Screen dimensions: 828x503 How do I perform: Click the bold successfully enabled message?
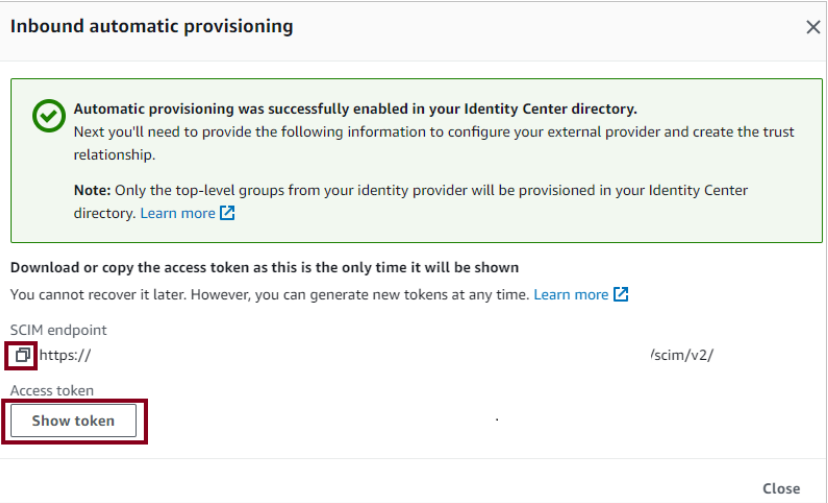pos(355,109)
